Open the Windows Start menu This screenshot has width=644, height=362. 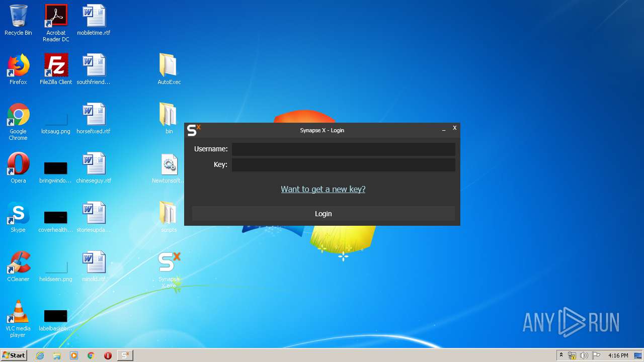pos(14,355)
